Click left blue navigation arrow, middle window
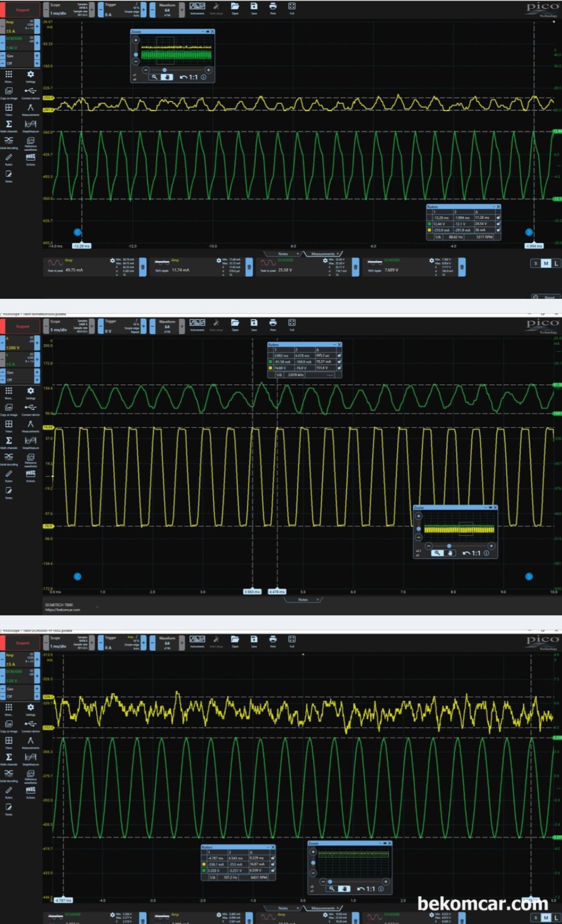 (77, 576)
